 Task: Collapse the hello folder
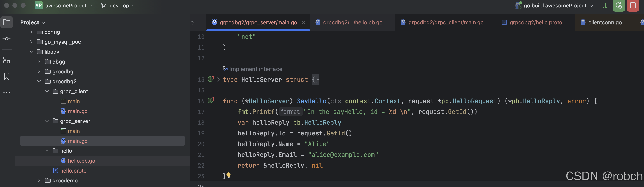pyautogui.click(x=47, y=151)
